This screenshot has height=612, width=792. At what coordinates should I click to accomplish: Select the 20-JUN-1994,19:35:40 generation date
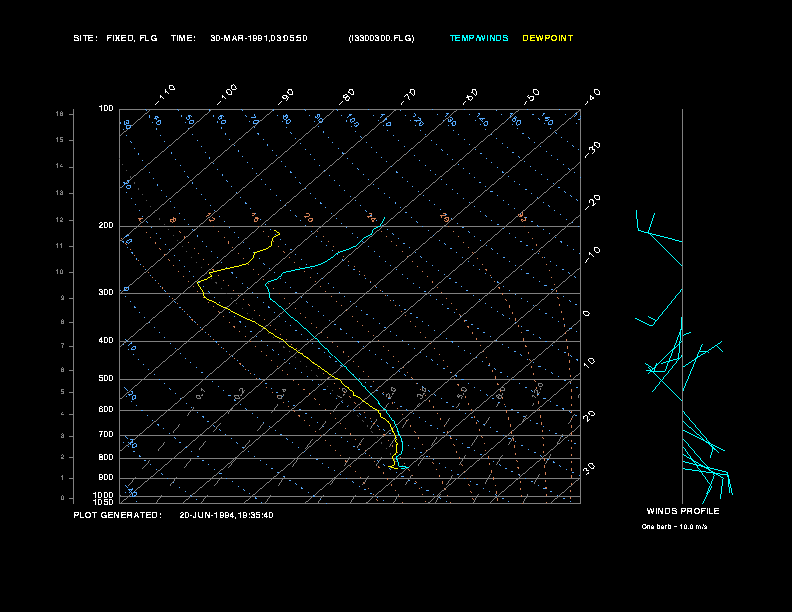[x=226, y=515]
